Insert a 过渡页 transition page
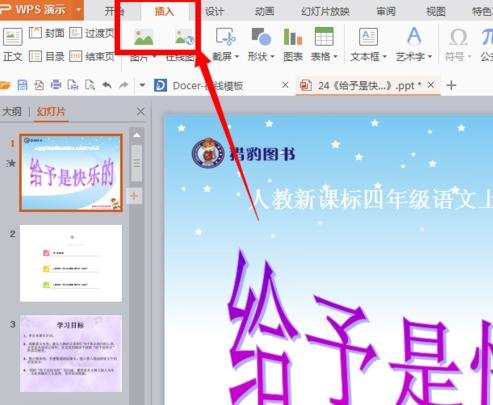This screenshot has height=405, width=493. [x=92, y=33]
